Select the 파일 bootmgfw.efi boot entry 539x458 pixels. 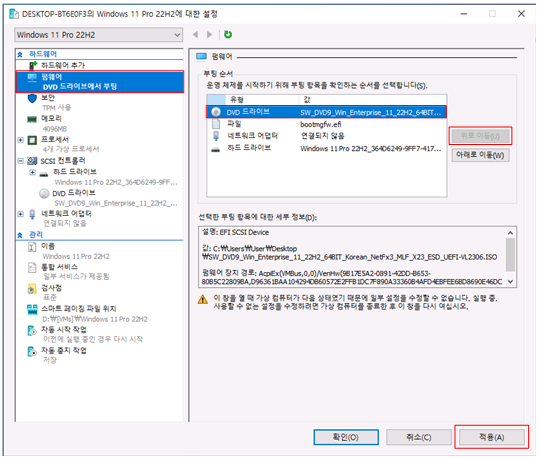coord(327,124)
